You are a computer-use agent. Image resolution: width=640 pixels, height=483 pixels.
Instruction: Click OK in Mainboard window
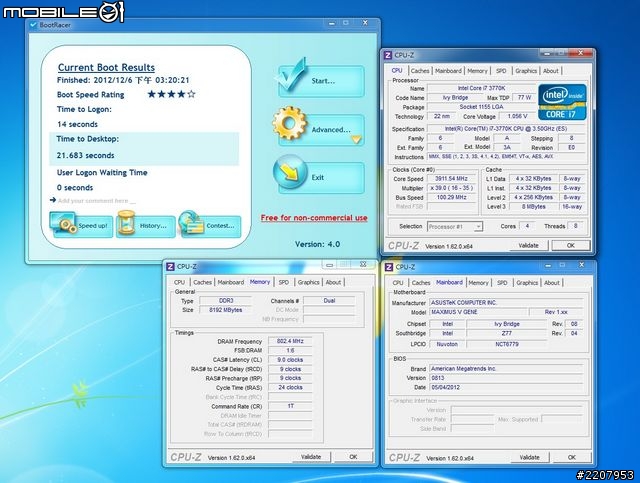(x=572, y=457)
